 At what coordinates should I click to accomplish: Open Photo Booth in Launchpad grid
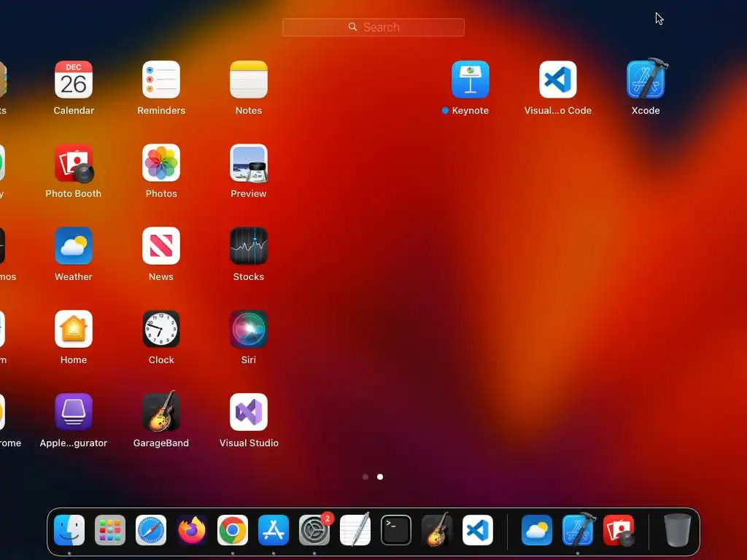coord(74,163)
